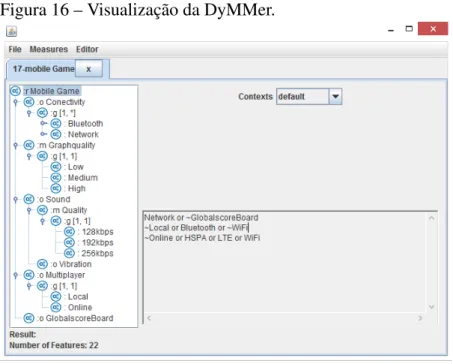This screenshot has height=364, width=453.
Task: Open the Contexts dropdown arrow
Action: tap(335, 97)
